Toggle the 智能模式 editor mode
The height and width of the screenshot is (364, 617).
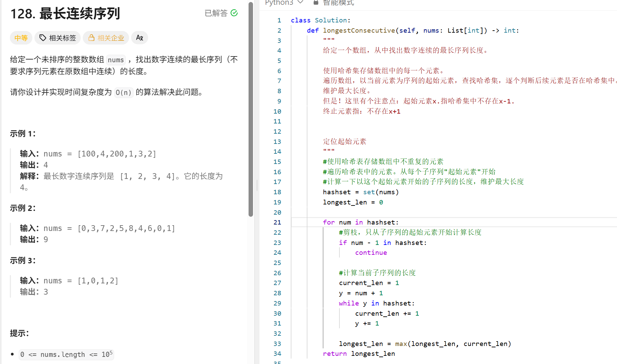point(338,3)
